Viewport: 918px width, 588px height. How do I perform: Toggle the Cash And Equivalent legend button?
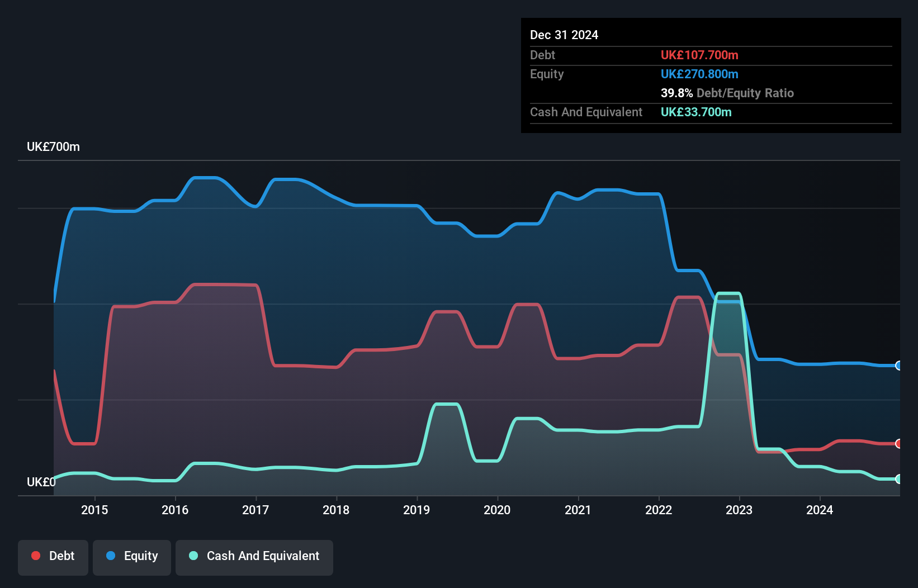tap(254, 557)
